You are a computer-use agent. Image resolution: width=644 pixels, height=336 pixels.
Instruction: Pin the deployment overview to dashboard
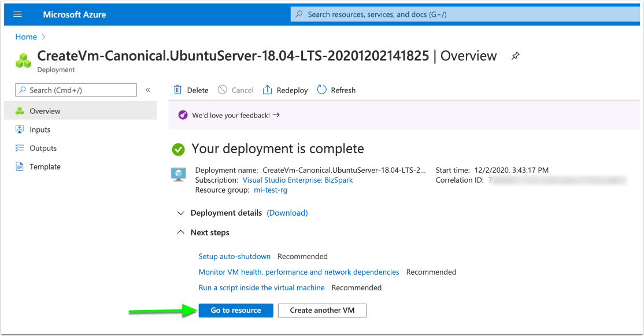pyautogui.click(x=515, y=56)
